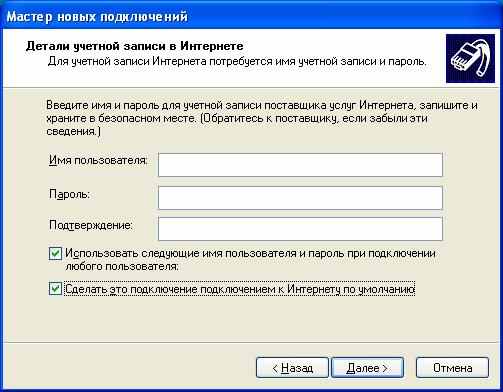This screenshot has width=503, height=392.
Task: Click the subtitle Для учетной записи Интернета потребуется
Action: [x=237, y=62]
